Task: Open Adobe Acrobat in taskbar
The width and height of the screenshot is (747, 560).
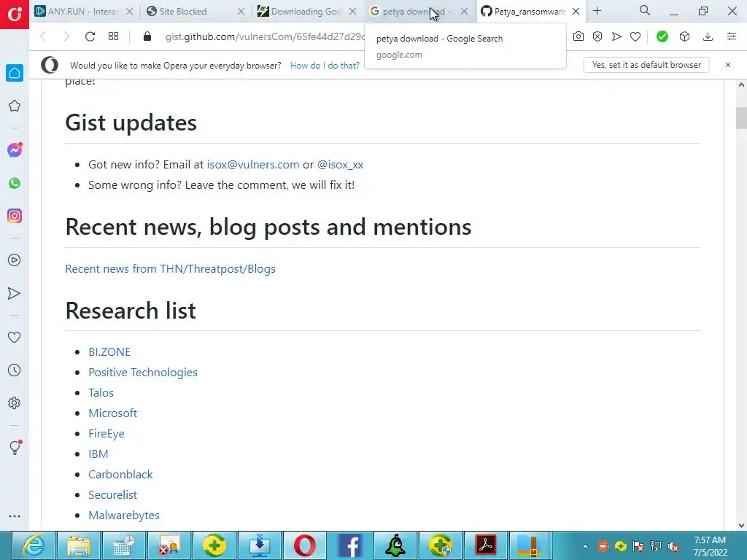Action: pyautogui.click(x=486, y=545)
